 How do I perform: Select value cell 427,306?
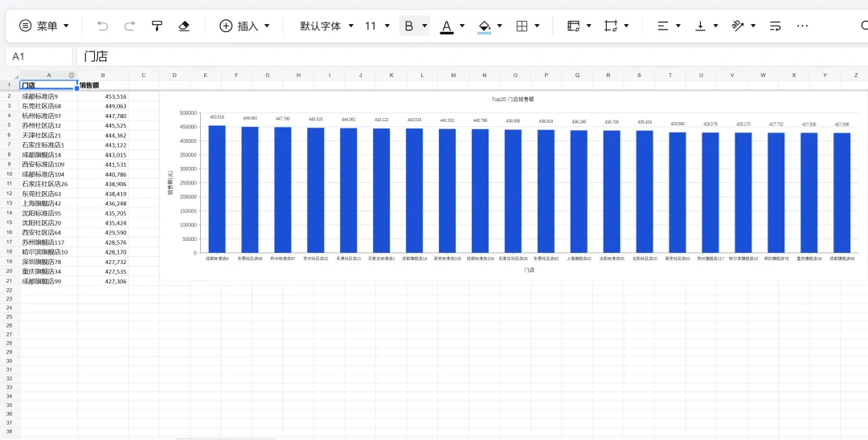[103, 281]
